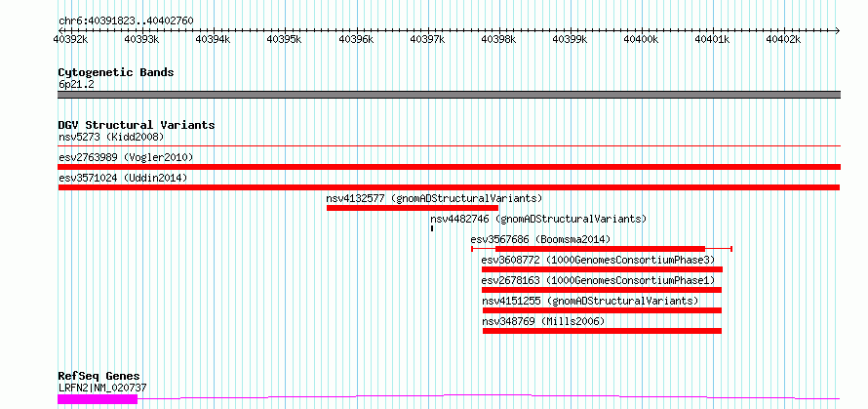The image size is (868, 409).
Task: Click the Cytogenetic Bands track title
Action: coord(116,72)
